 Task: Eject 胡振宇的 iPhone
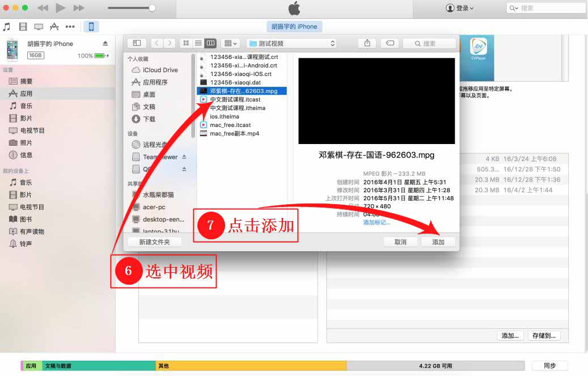pos(105,44)
